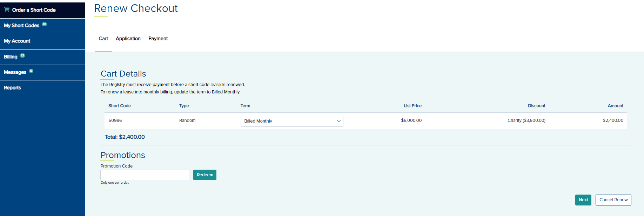The width and height of the screenshot is (644, 216).
Task: Click the 45 badge on My Short Codes
Action: 44,24
